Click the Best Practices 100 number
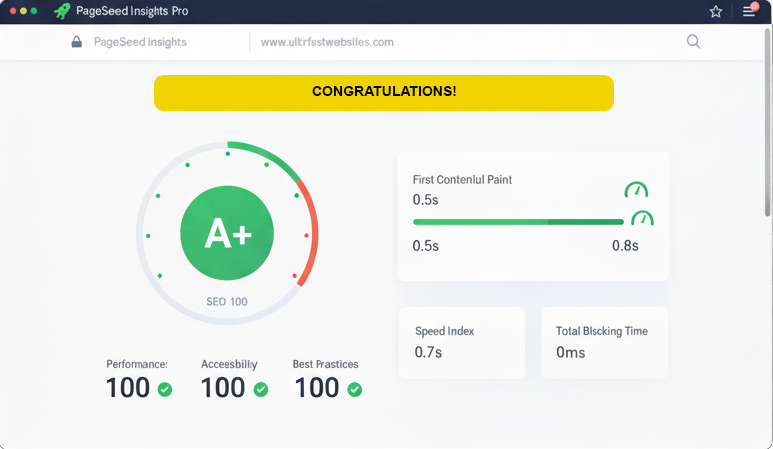The image size is (773, 449). [316, 388]
